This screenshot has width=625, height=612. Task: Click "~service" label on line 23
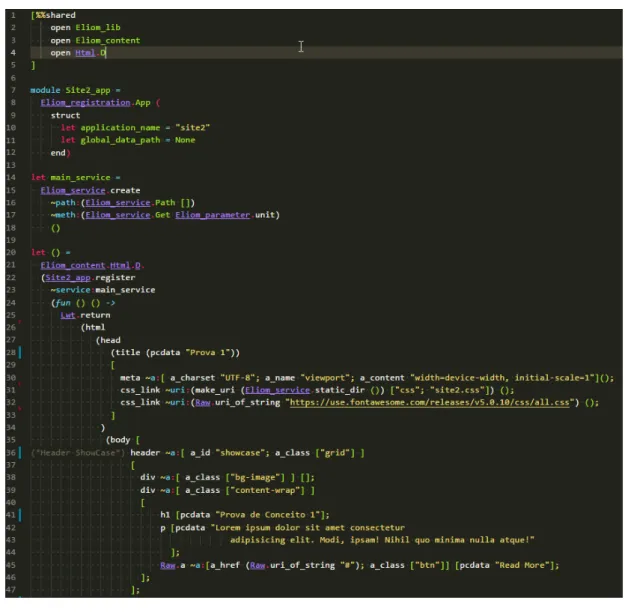[x=71, y=290]
